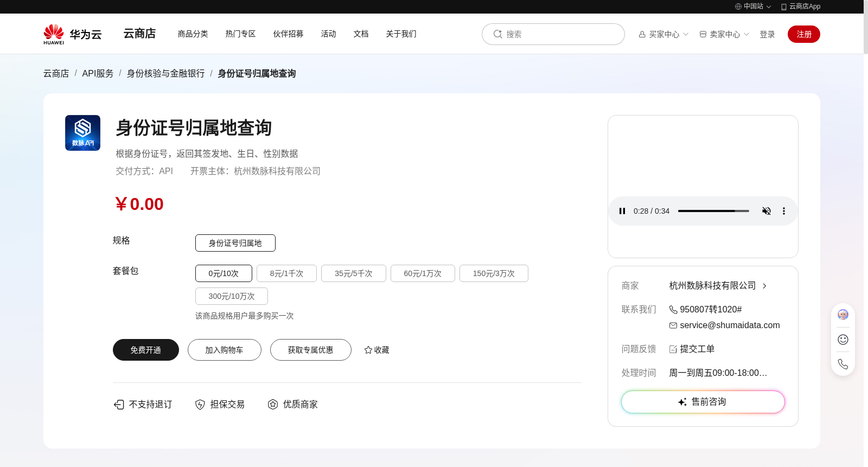Open the 活动 menu item
This screenshot has width=868, height=467.
click(328, 34)
